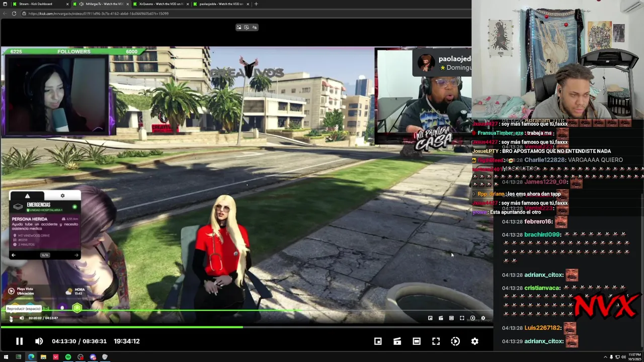Click the 04:13:30 current time display
This screenshot has height=362, width=644.
coord(64,341)
